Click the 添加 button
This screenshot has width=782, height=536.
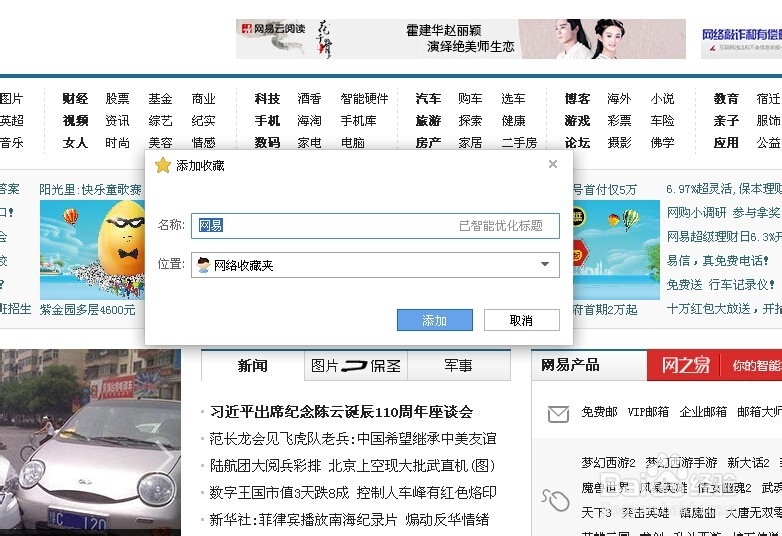434,320
